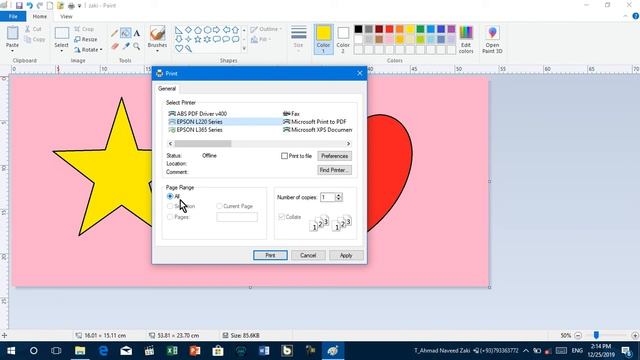
Task: Click the Redo arrow in quick access
Action: (40, 6)
